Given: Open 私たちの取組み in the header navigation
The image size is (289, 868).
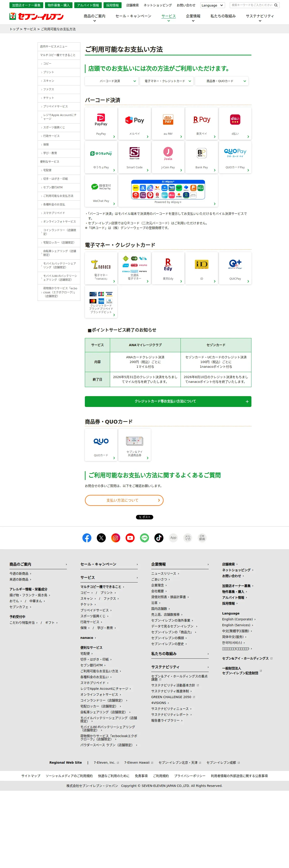Looking at the screenshot, I should (223, 16).
